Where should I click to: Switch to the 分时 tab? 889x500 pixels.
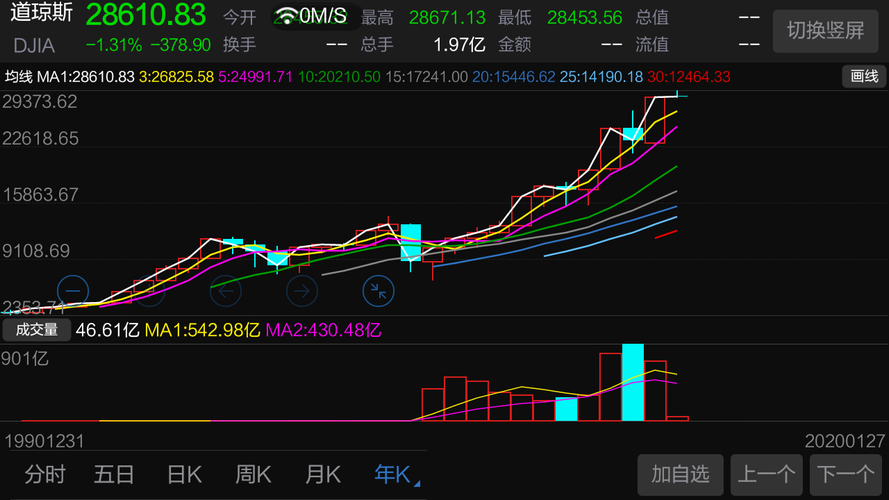pos(45,474)
